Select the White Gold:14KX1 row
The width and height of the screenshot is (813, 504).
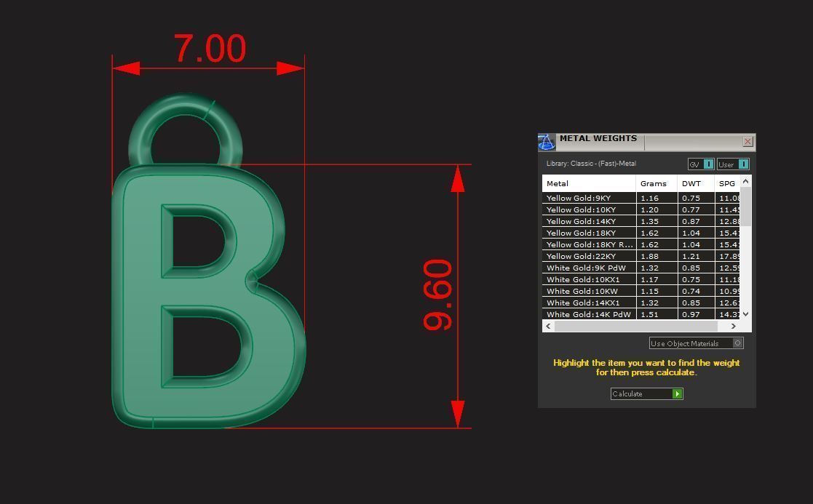(641, 303)
